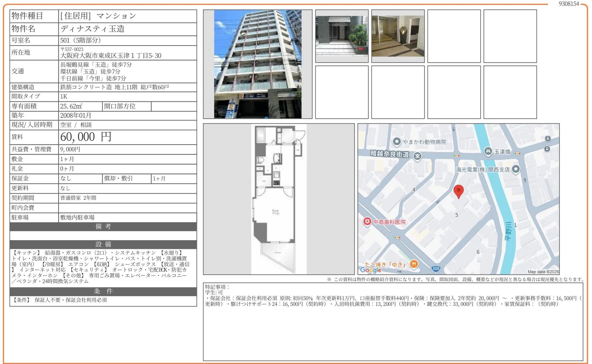Open the large building exterior photo
Image resolution: width=592 pixels, height=364 pixels.
[258, 64]
